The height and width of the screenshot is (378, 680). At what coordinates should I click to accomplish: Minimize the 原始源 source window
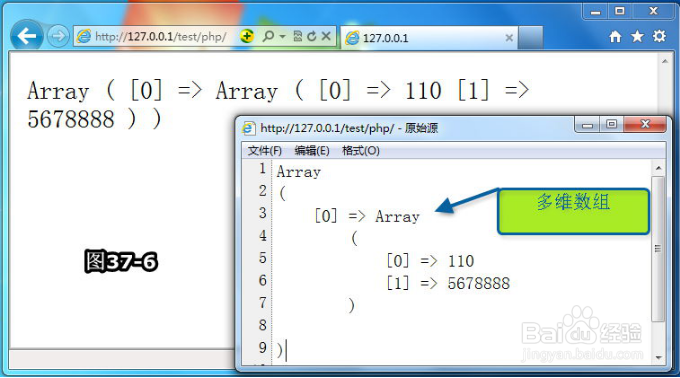[x=587, y=124]
